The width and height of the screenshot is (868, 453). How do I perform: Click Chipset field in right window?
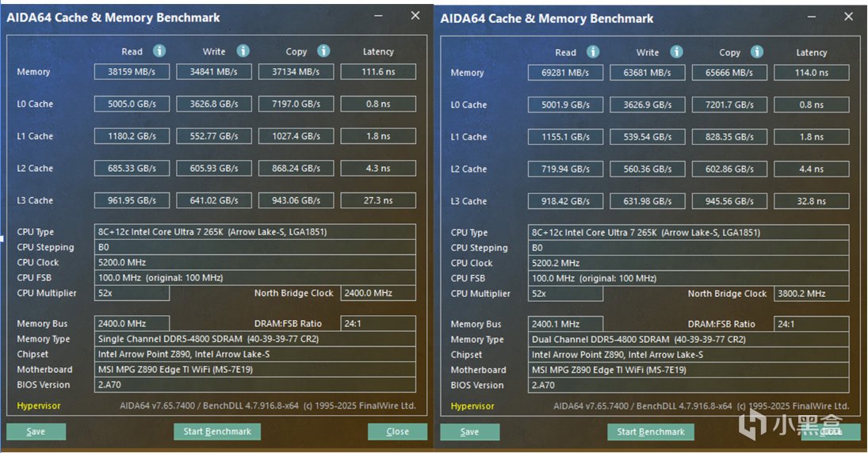click(x=688, y=355)
